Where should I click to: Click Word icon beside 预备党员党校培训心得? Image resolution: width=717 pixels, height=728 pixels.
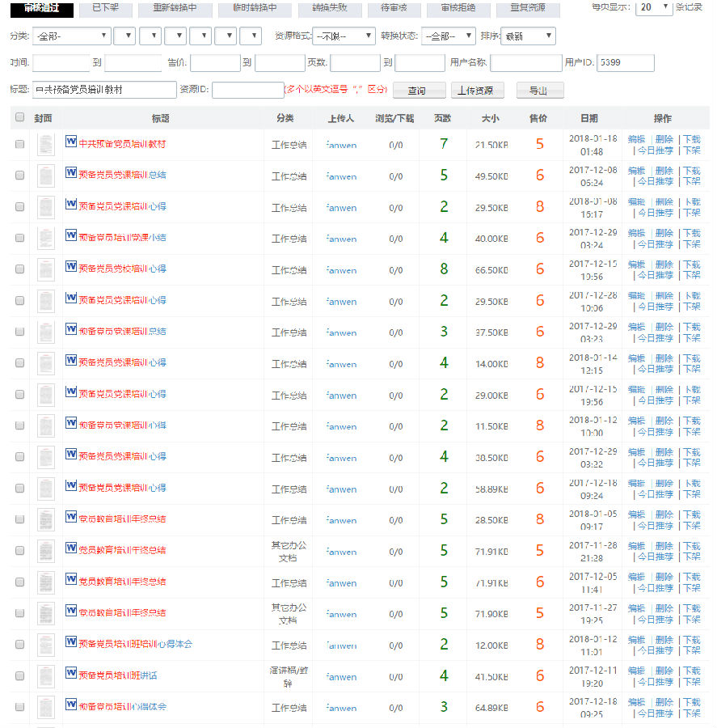point(71,267)
